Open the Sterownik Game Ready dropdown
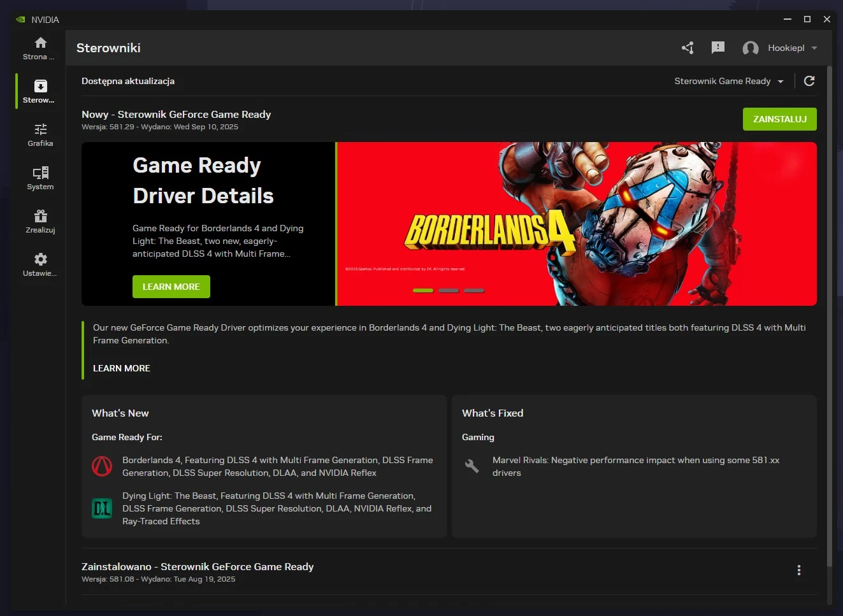Screen dimensions: 843x616 (729, 81)
